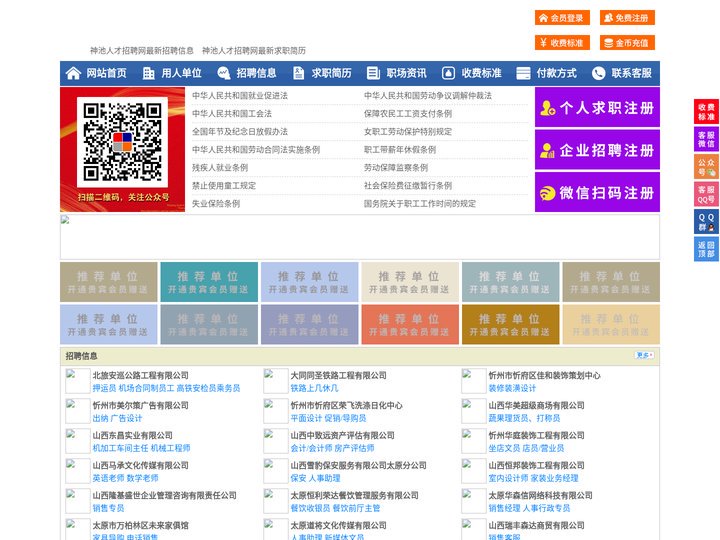The height and width of the screenshot is (540, 720).
Task: Click the document icon beside 求职简历
Action: pyautogui.click(x=298, y=73)
